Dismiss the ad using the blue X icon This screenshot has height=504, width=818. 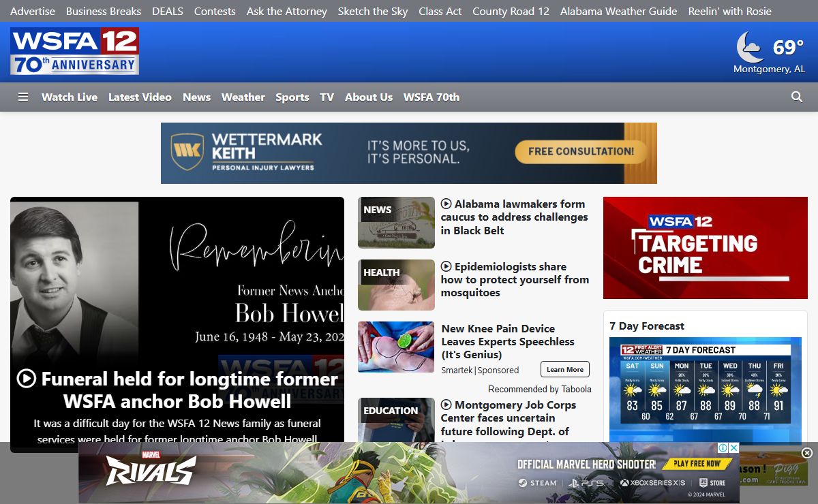[734, 447]
